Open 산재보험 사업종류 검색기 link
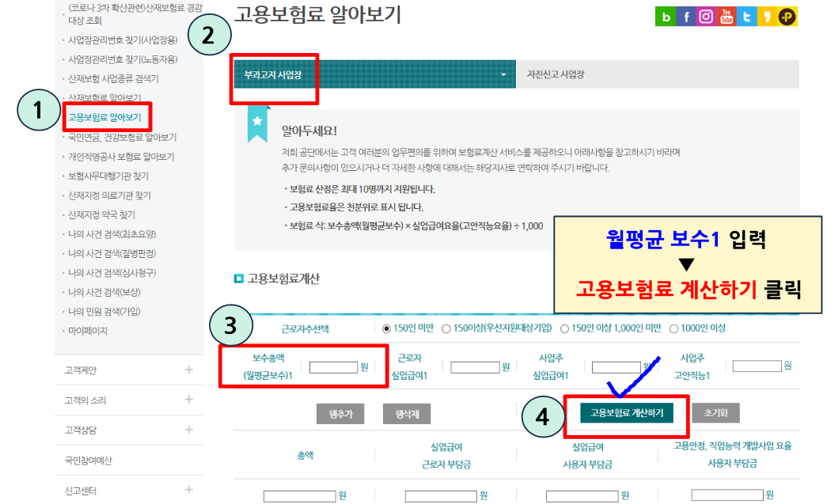The height and width of the screenshot is (504, 827). (113, 79)
